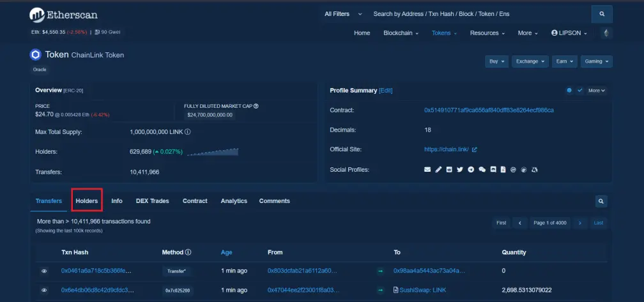Click the email envelope social icon
This screenshot has height=302, width=644.
pos(427,169)
